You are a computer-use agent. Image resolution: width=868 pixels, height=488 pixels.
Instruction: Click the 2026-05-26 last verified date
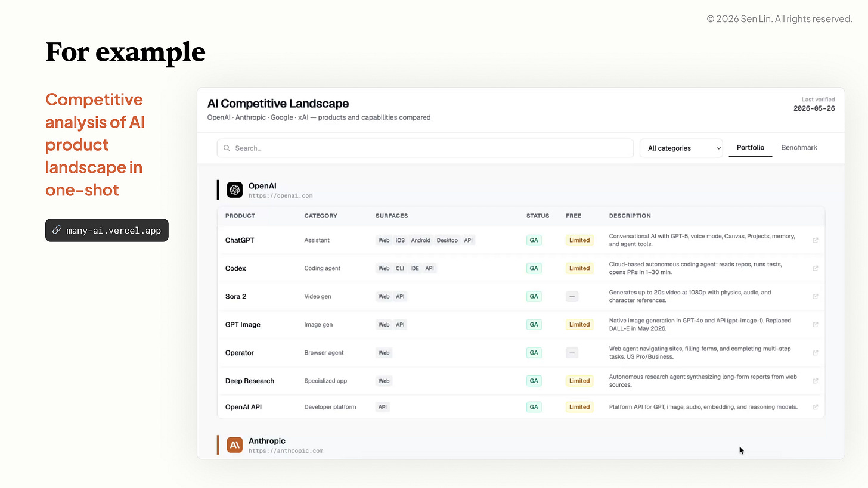point(814,108)
